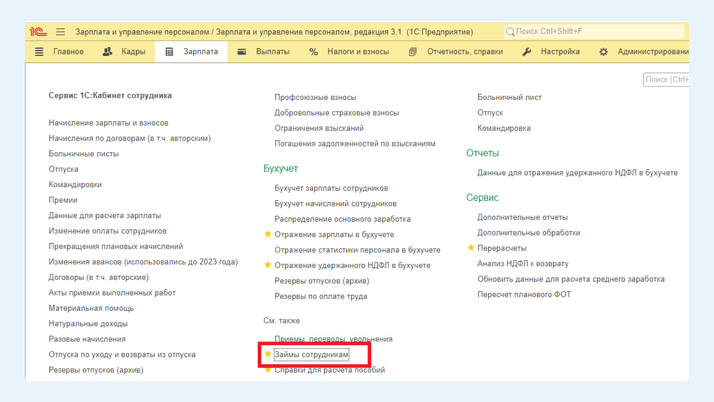Open Бухучет зарплаты сотрудников
The width and height of the screenshot is (714, 402).
coord(331,188)
